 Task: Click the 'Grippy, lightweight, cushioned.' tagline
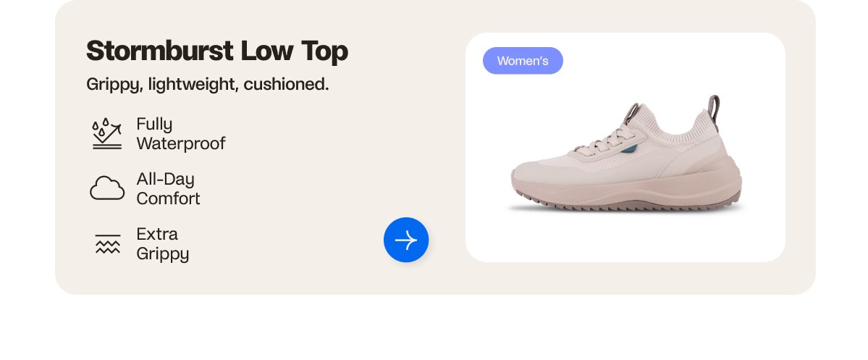point(208,85)
